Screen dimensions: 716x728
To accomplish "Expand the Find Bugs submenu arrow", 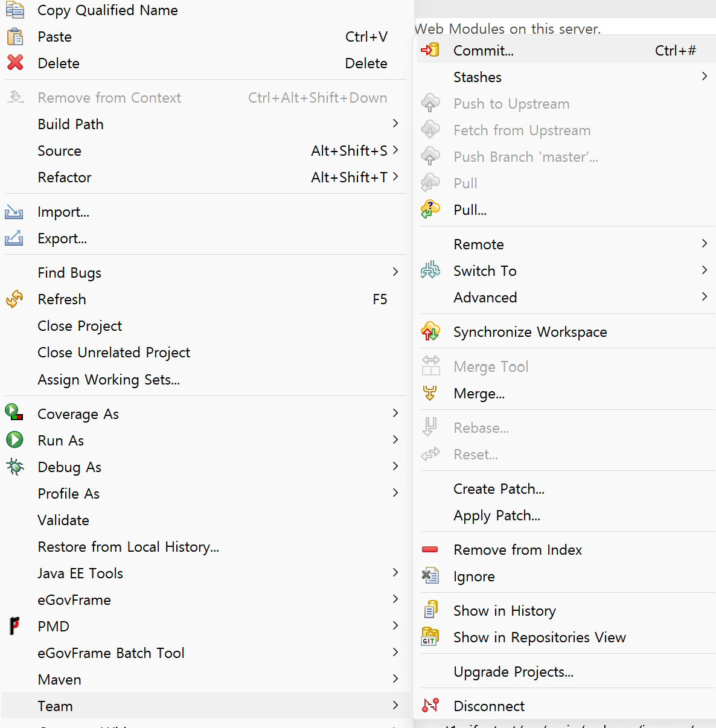I will 395,272.
